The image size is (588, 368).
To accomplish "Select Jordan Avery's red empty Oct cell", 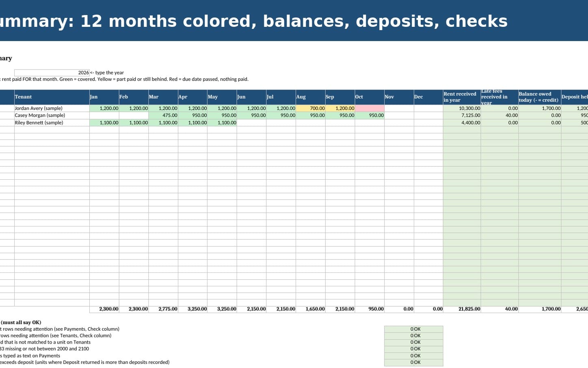I will point(370,109).
